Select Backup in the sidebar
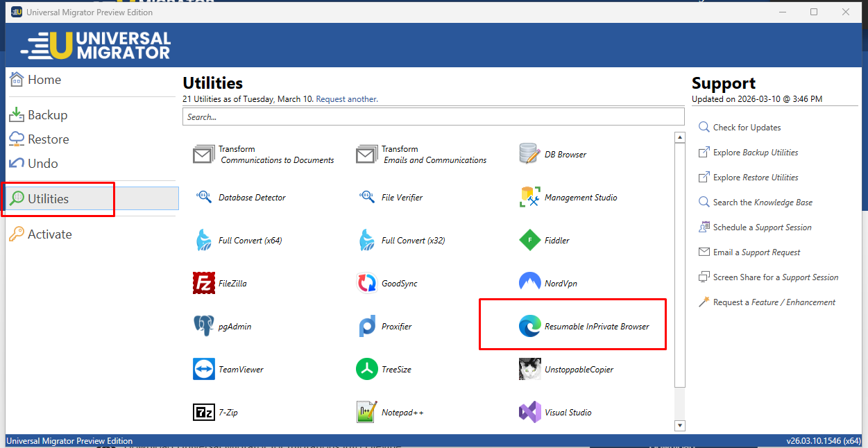Screen dimensions: 868x448 tap(47, 115)
